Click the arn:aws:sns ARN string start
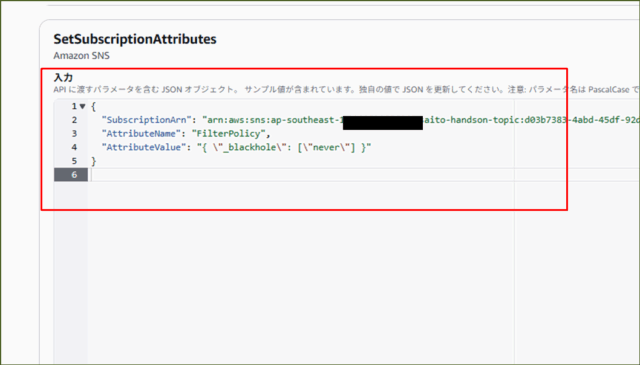The width and height of the screenshot is (640, 365). (x=236, y=120)
